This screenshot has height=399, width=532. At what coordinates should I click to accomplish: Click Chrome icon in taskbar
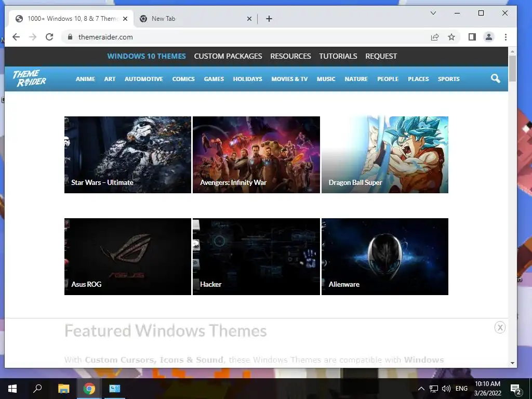[x=89, y=389]
